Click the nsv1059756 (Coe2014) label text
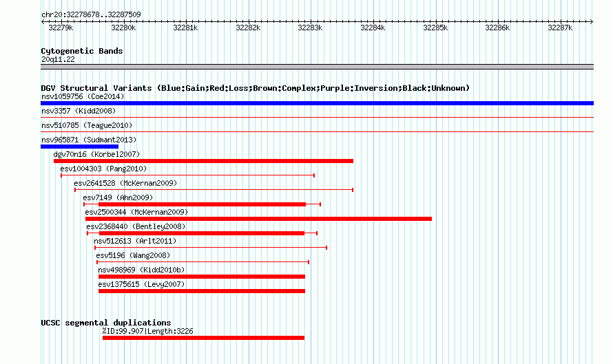 click(x=83, y=96)
